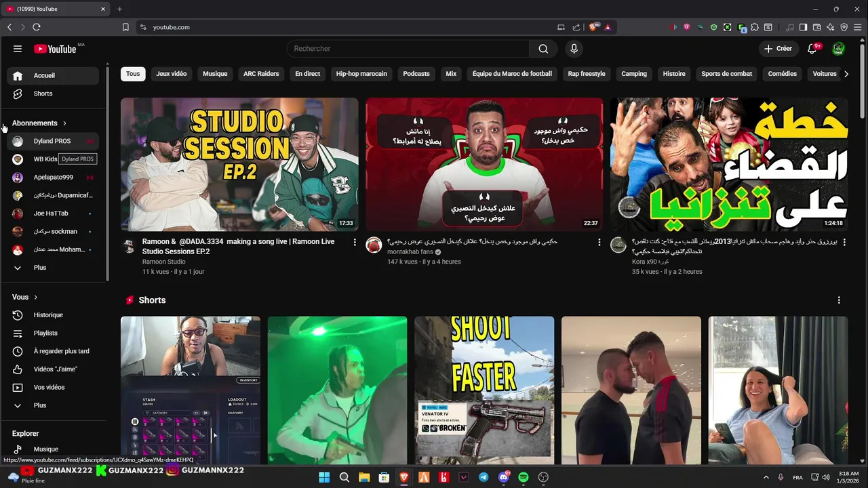Open Playlists in the sidebar
This screenshot has width=868, height=488.
(53, 333)
